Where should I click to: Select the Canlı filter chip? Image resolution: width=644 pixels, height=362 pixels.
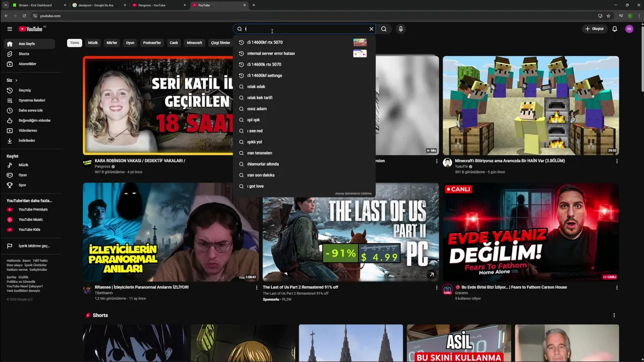pos(174,43)
